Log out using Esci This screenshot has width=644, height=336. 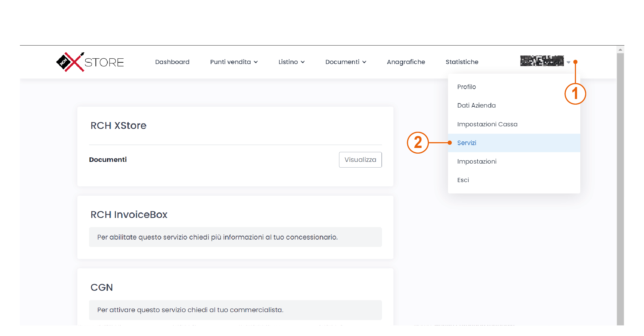463,180
